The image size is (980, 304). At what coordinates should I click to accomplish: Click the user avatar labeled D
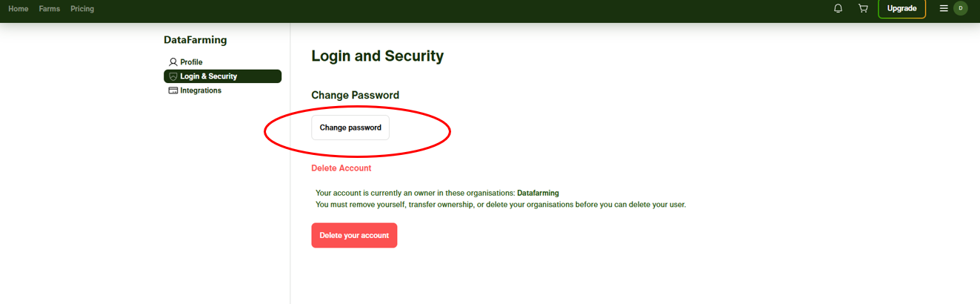pos(961,9)
